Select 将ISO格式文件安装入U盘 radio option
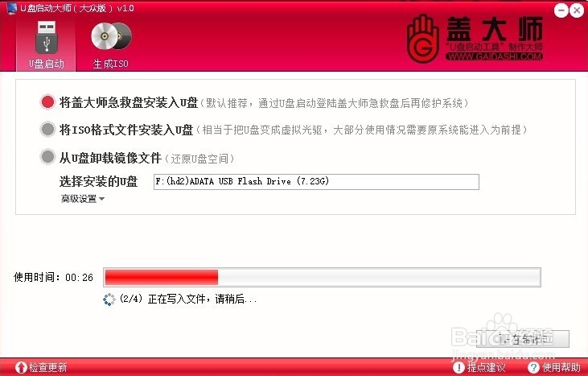 47,130
